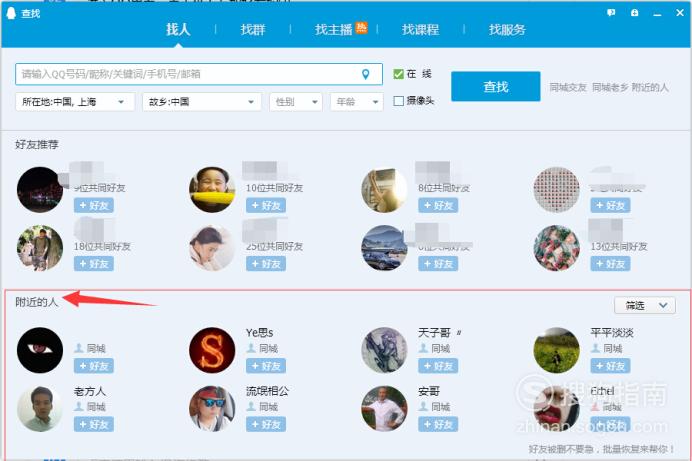
Task: Click the location pin icon in search box
Action: click(365, 74)
